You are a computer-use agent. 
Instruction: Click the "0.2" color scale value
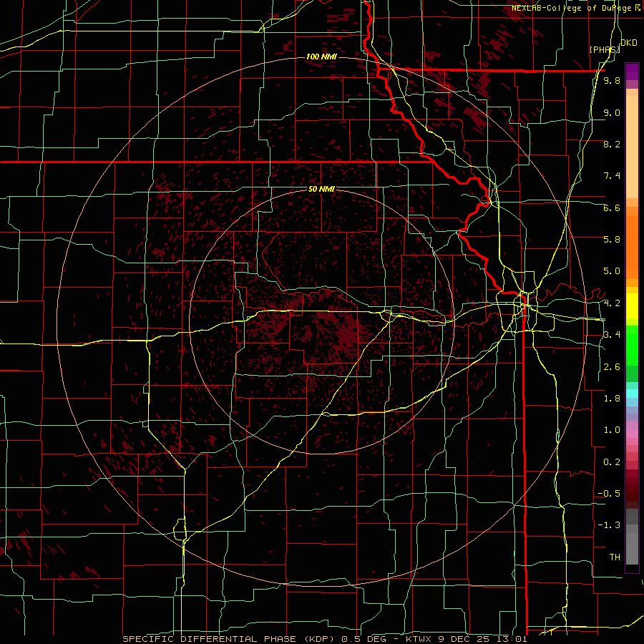(x=612, y=462)
